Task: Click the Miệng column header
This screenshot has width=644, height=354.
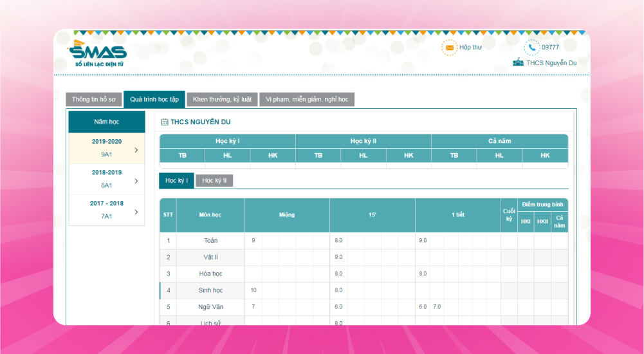Action: 287,215
